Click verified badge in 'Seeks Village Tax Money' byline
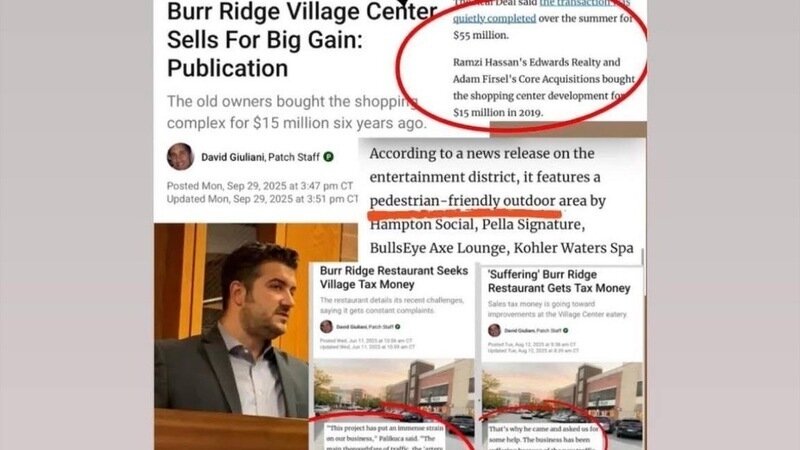 click(397, 327)
